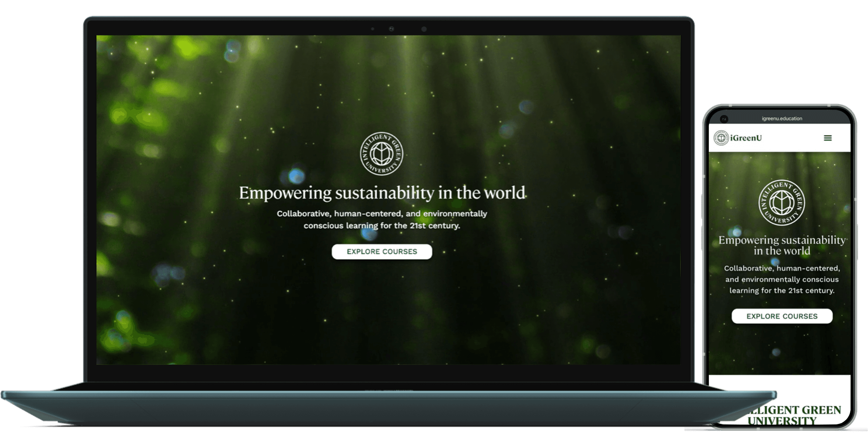
Task: Click the Collaborative, human-centered subtitle on laptop
Action: click(381, 220)
